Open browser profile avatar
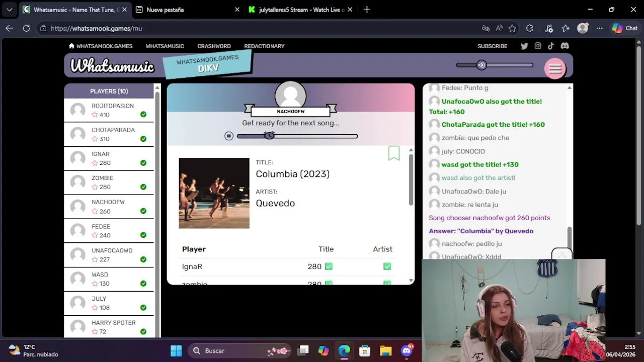The image size is (644, 362). tap(583, 28)
